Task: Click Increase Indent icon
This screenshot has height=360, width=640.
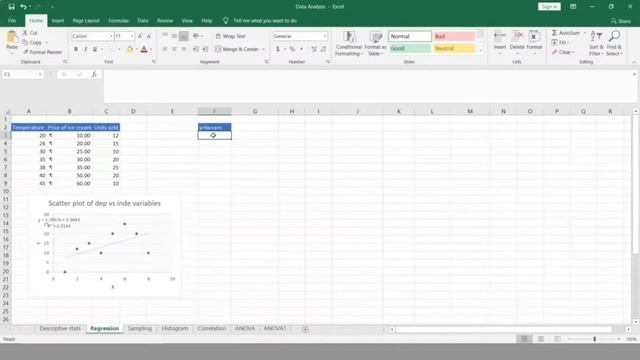Action: tap(205, 49)
